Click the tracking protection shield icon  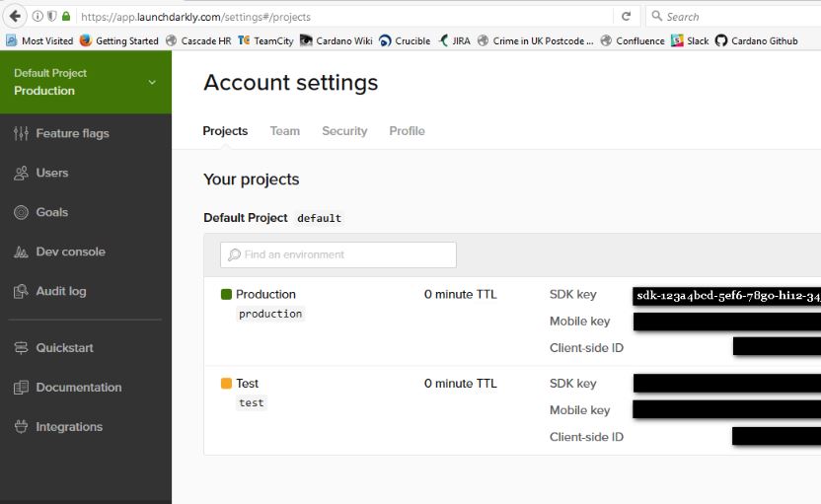pos(52,16)
